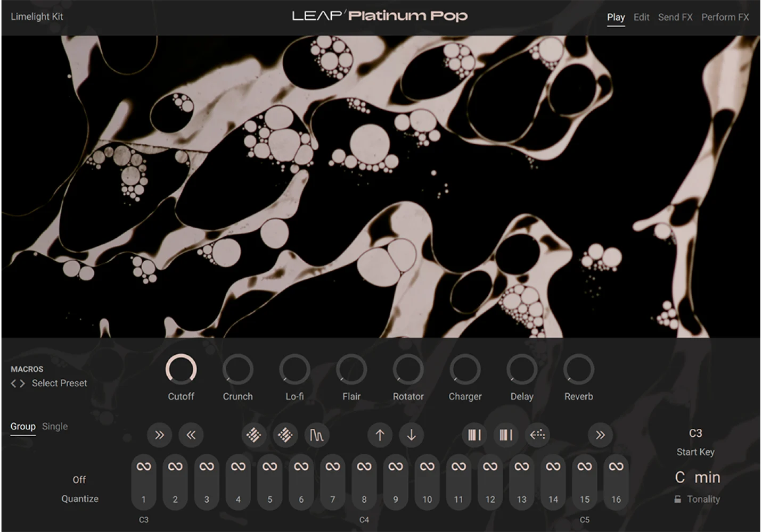Screen dimensions: 762x532
Task: Click the next preset chevron beside Select Preset
Action: click(22, 383)
